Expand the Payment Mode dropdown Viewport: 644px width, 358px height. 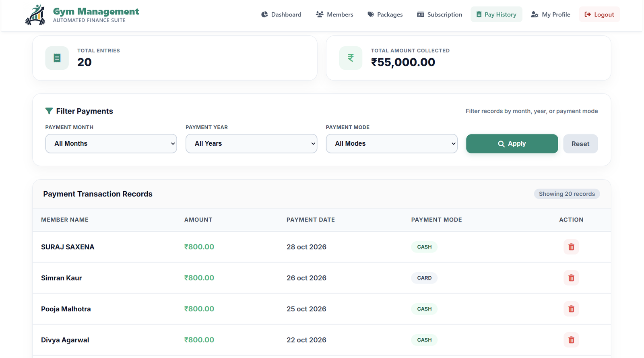[392, 144]
